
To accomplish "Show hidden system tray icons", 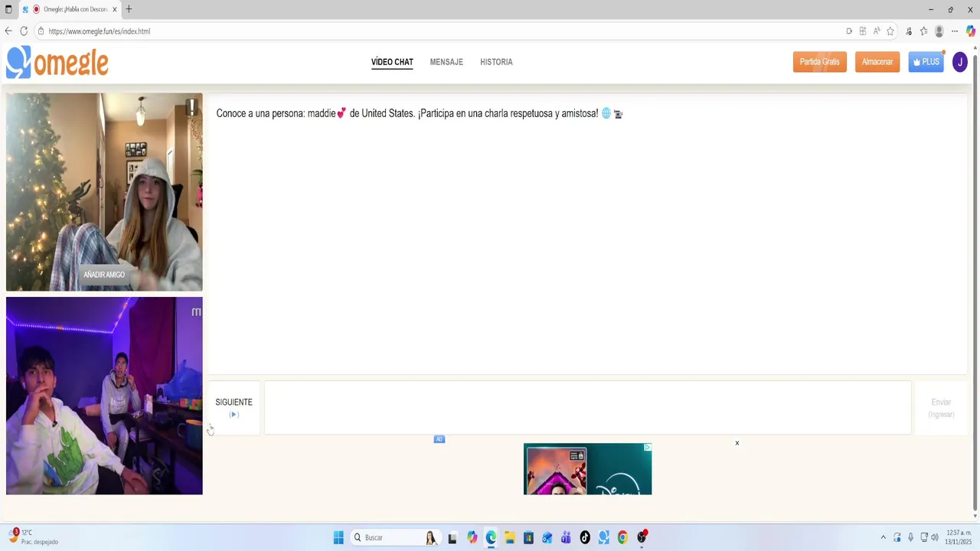I will pyautogui.click(x=883, y=537).
